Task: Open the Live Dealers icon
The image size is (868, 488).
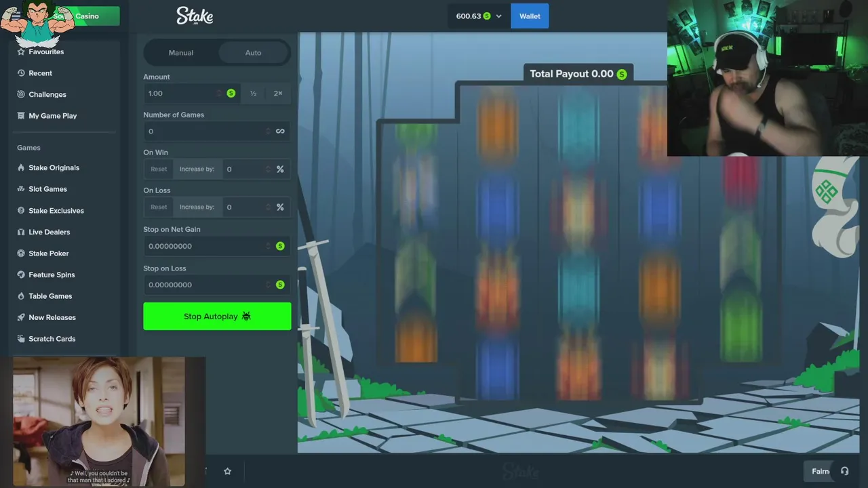Action: [22, 232]
